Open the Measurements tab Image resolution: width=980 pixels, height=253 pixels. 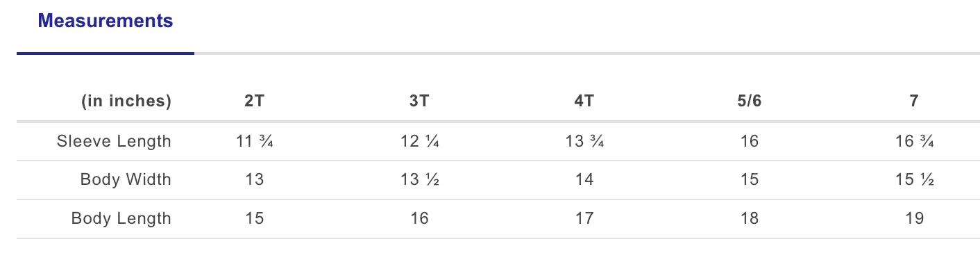pyautogui.click(x=105, y=22)
